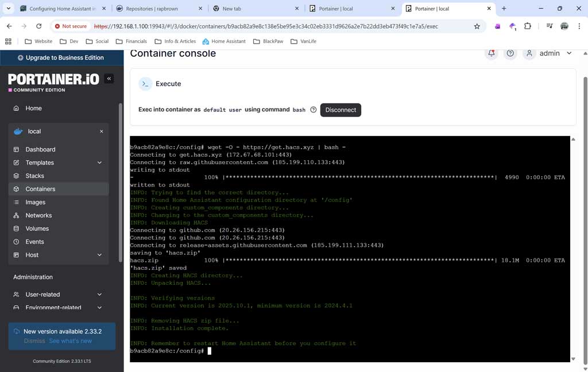The height and width of the screenshot is (372, 588).
Task: Click the Volumes database icon
Action: pyautogui.click(x=16, y=228)
